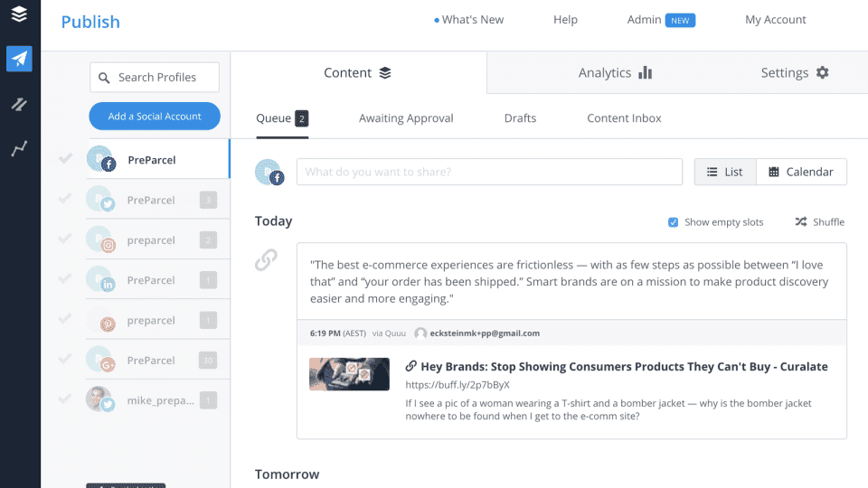Click the ecksteinmk+pp@gmail.com address
This screenshot has height=488, width=868.
point(485,333)
